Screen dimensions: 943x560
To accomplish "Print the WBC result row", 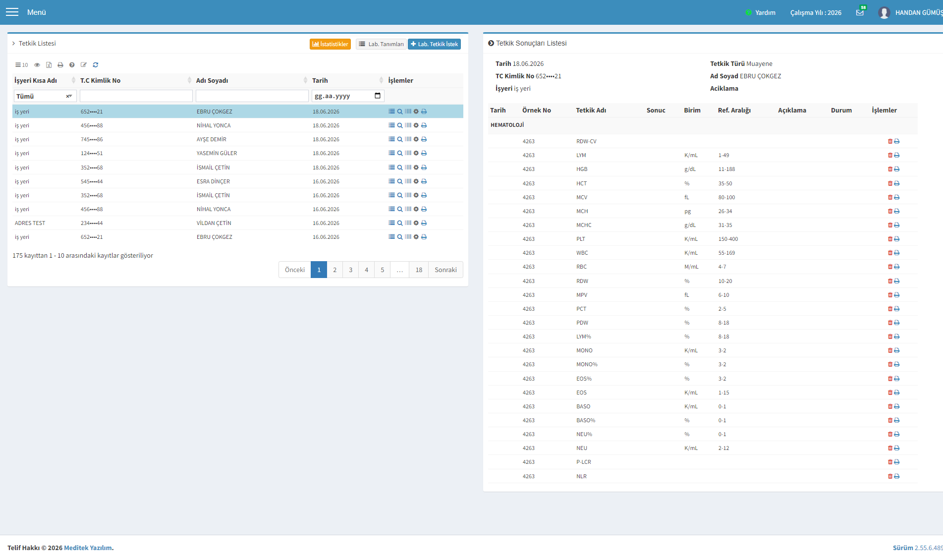I will pos(896,253).
